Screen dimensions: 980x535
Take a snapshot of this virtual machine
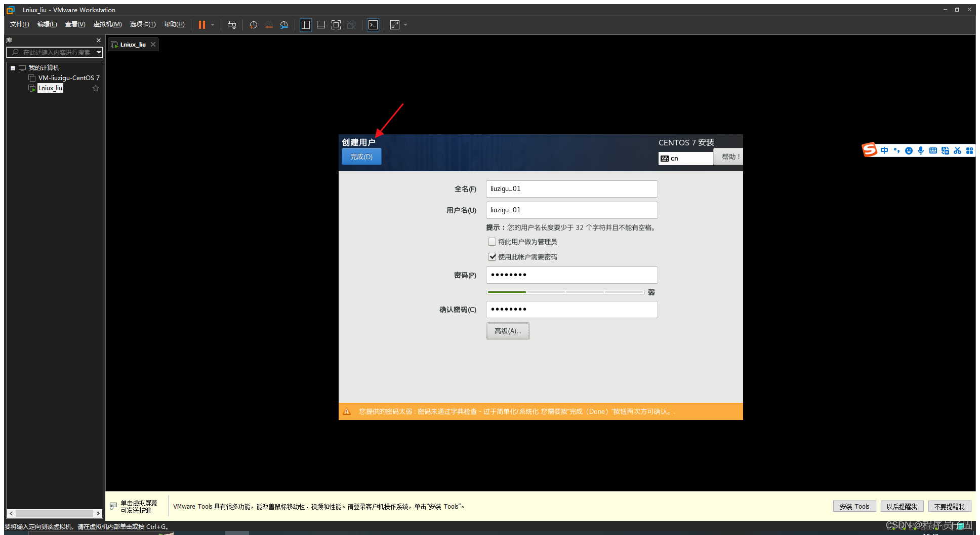tap(254, 25)
